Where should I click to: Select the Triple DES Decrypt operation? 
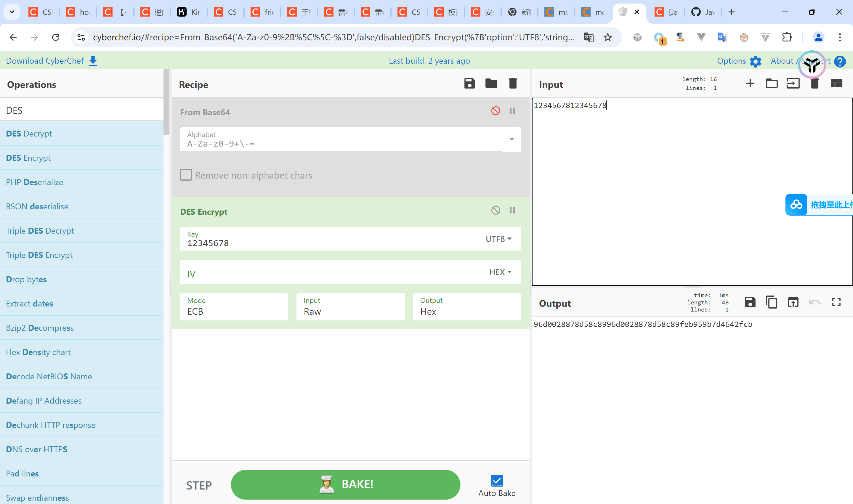[x=81, y=231]
